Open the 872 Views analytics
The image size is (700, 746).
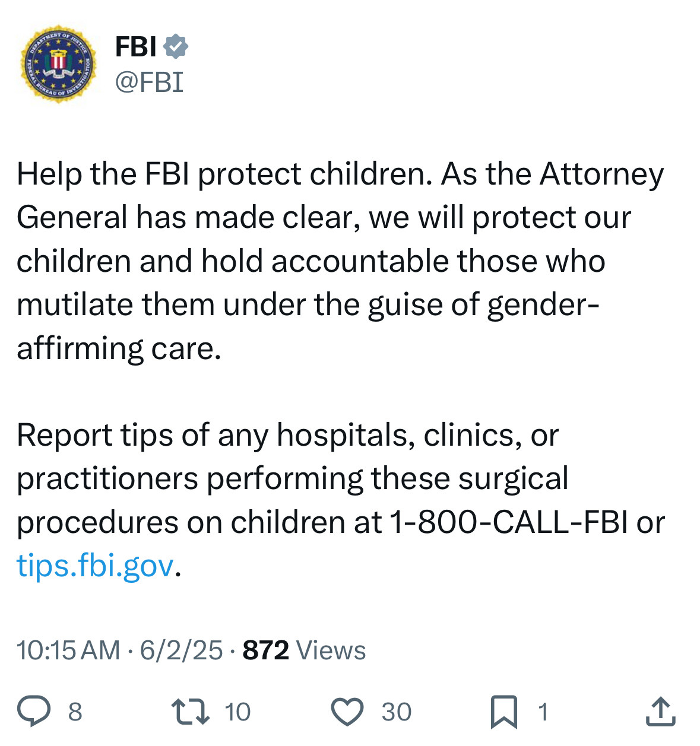304,650
